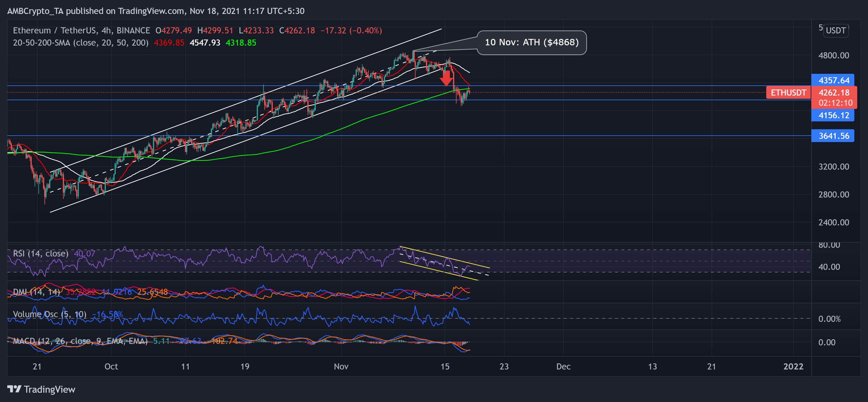This screenshot has width=868, height=402.
Task: Click the MACD indicator legend
Action: (x=80, y=341)
